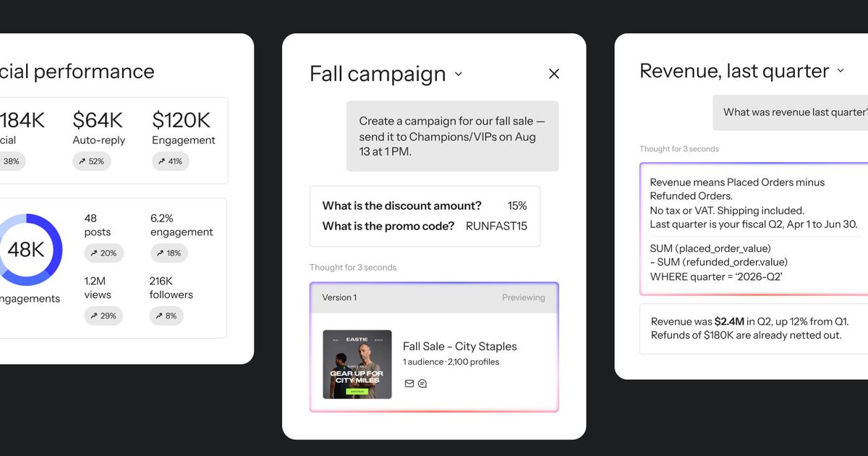Click the 29% trend badge under views
The width and height of the screenshot is (868, 456).
click(104, 316)
